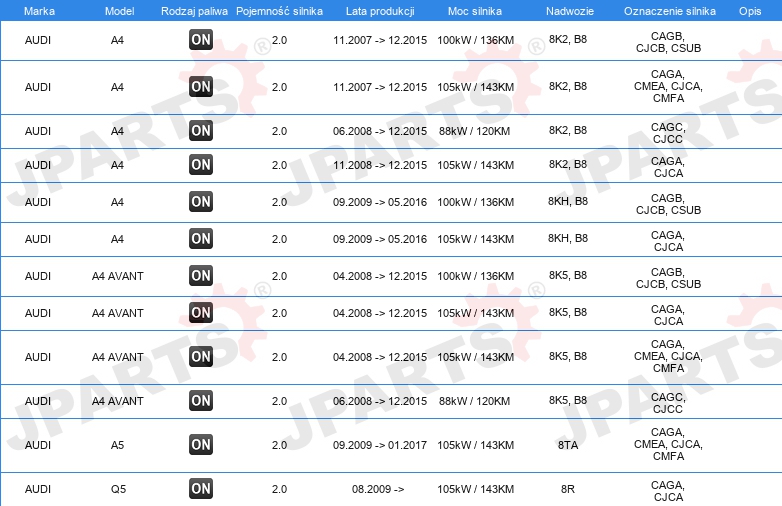This screenshot has height=506, width=782.
Task: Click '8K2, B8' in the 11.2008 row
Action: point(568,164)
